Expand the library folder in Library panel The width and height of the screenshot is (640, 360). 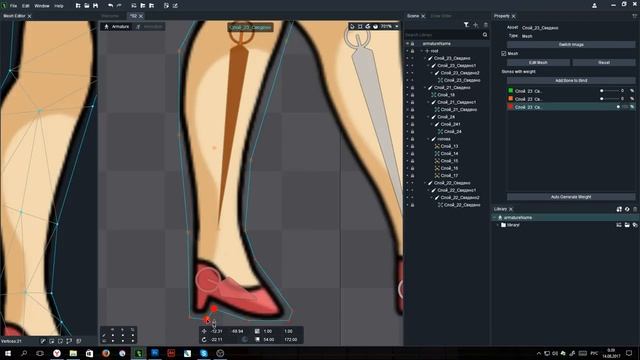[x=498, y=225]
